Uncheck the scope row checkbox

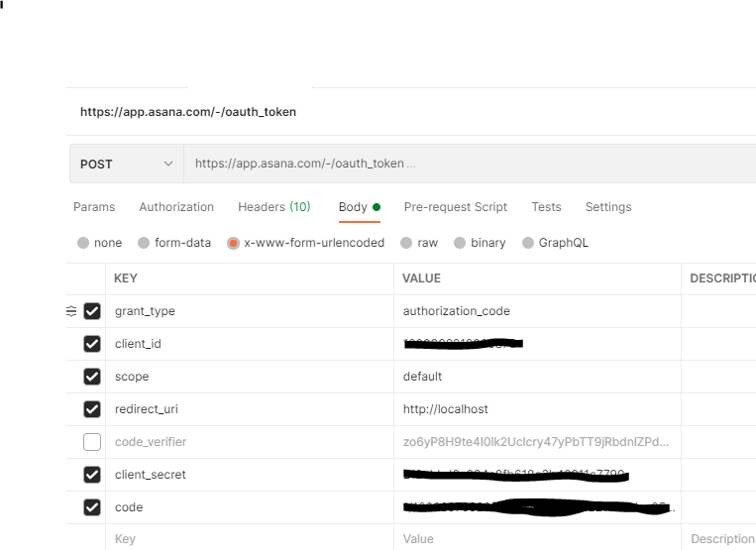tap(92, 377)
